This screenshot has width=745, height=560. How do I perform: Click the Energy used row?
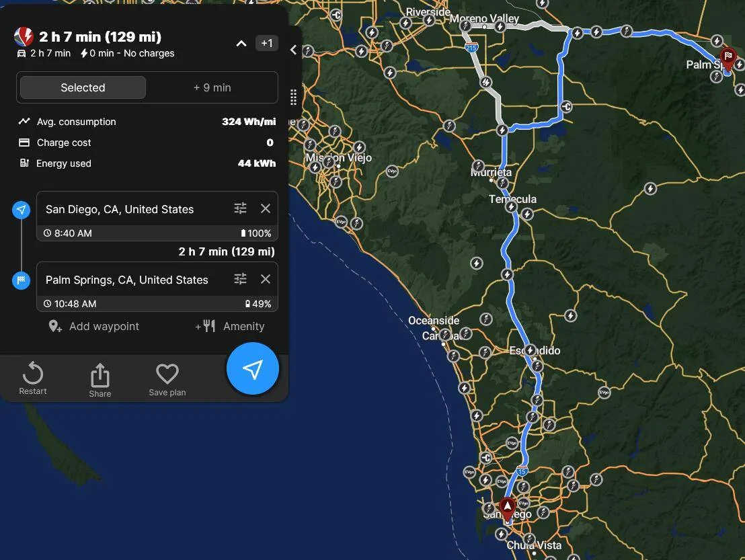tap(147, 163)
